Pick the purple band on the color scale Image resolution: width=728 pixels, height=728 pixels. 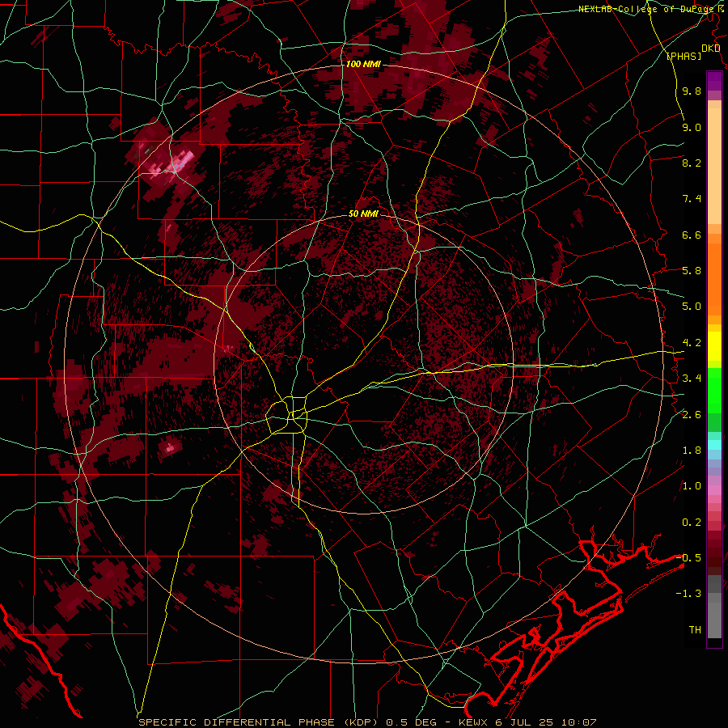tap(714, 81)
